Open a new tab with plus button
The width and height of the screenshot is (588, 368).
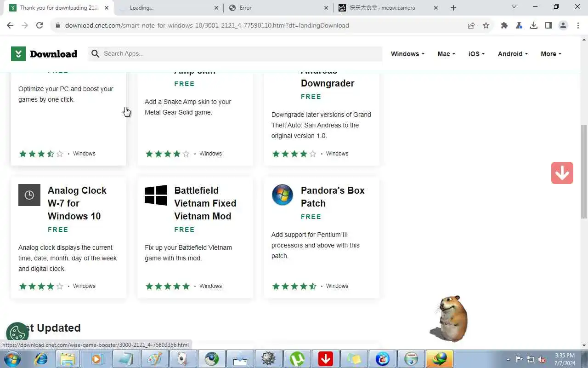[x=453, y=8]
